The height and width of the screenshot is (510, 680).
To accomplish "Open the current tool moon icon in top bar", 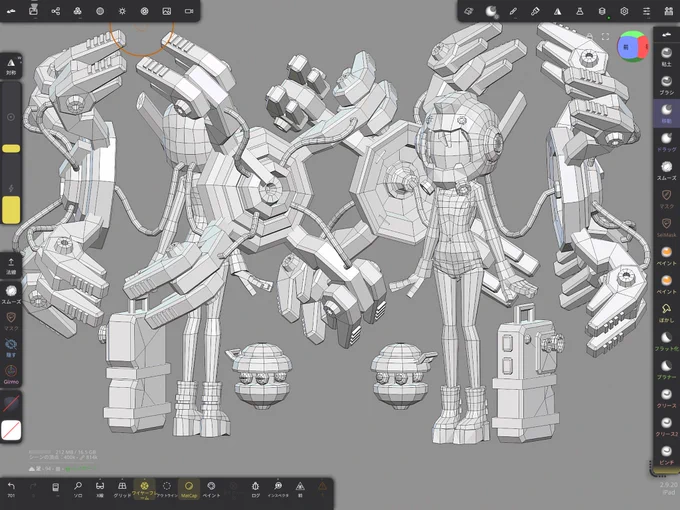I will [x=490, y=11].
